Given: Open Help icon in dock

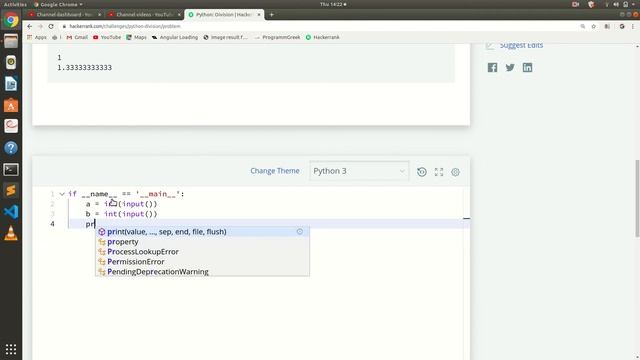Looking at the screenshot, I should (x=11, y=148).
